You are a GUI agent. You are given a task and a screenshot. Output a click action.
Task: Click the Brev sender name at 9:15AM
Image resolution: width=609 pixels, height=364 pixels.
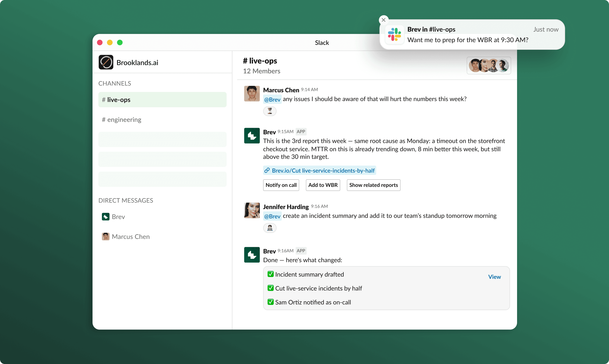point(269,132)
